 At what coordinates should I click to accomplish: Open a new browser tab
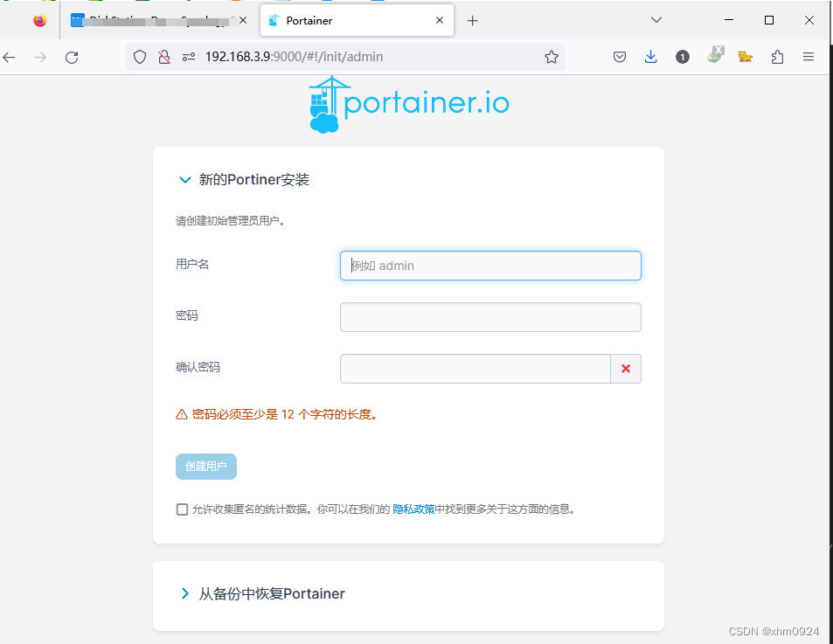pyautogui.click(x=472, y=21)
